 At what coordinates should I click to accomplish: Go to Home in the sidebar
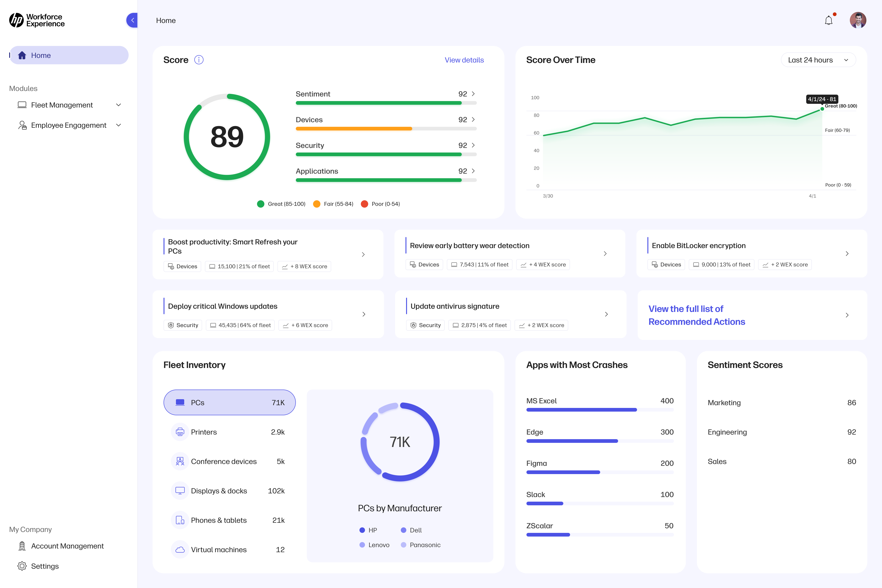[69, 56]
